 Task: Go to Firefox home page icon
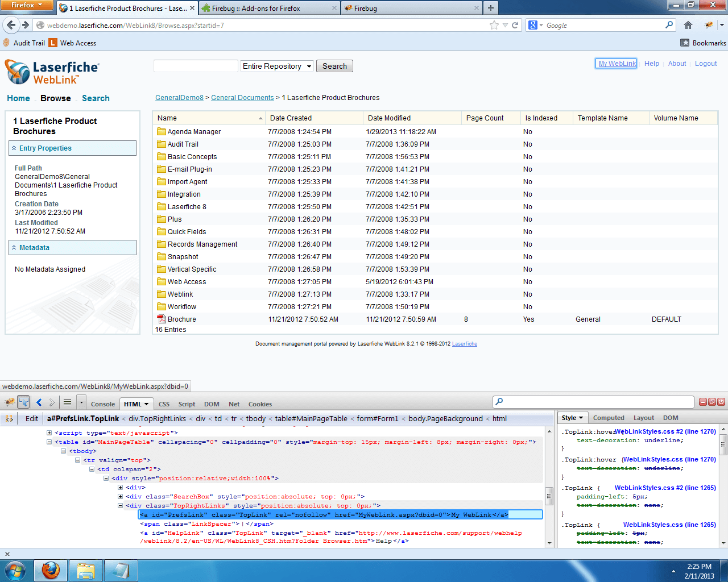point(688,25)
